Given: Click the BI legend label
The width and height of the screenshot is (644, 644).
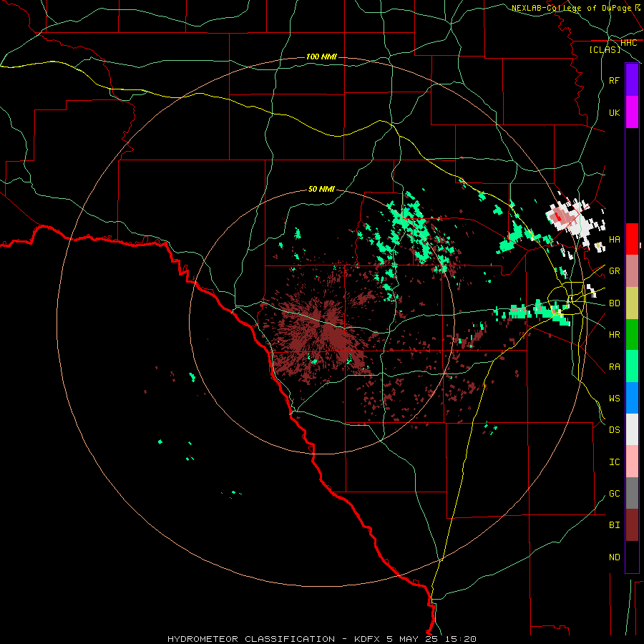Looking at the screenshot, I should pos(614,525).
